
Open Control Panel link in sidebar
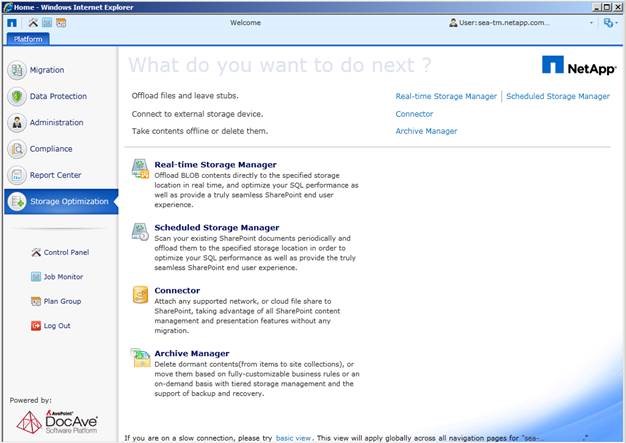click(x=66, y=252)
